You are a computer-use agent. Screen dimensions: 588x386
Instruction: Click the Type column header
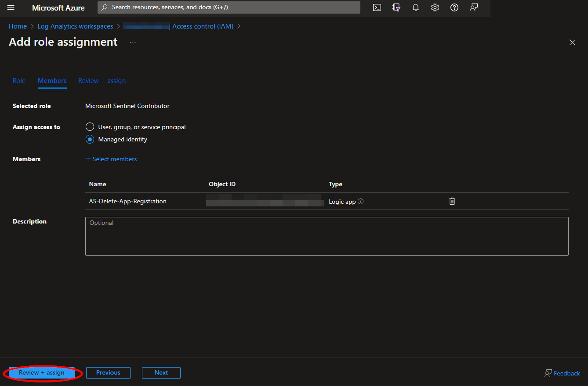335,184
